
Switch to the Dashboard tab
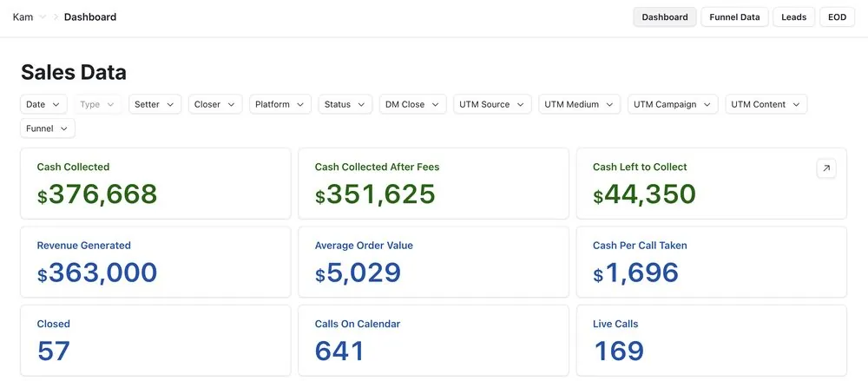tap(665, 17)
